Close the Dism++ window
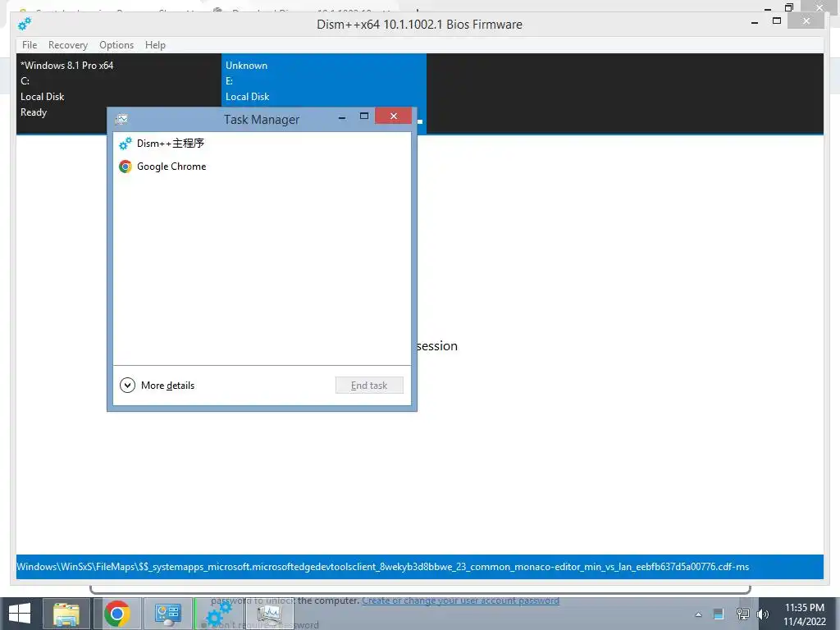Screen dimensions: 840x630 pos(806,21)
